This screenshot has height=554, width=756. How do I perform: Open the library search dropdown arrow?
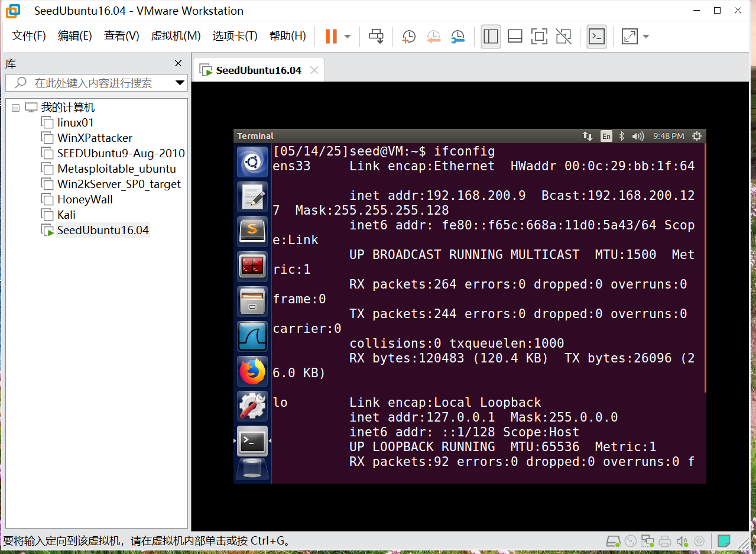[x=180, y=83]
